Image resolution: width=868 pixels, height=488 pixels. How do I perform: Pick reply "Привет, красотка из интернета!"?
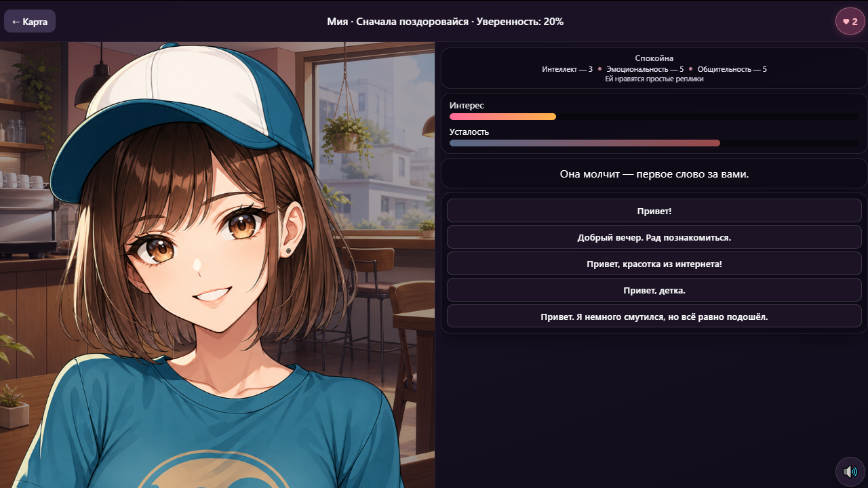click(654, 264)
